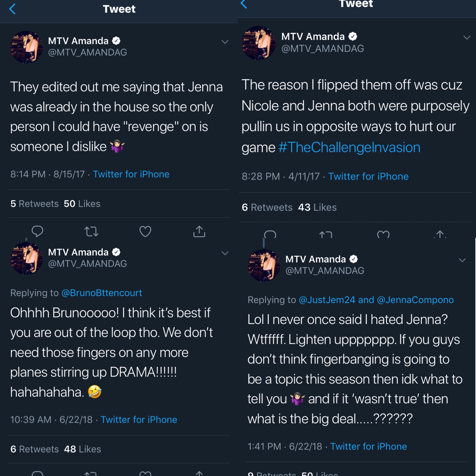Open verified badge on top-left MTV Amanda

(x=116, y=41)
